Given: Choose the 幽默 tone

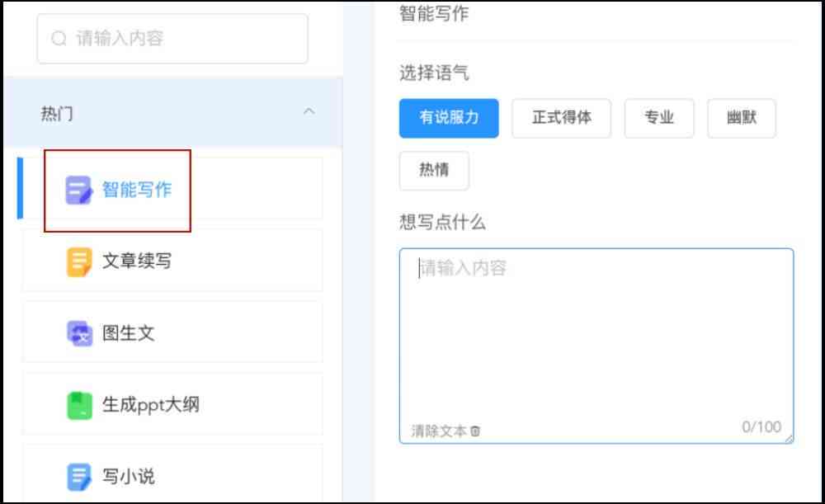Looking at the screenshot, I should click(742, 118).
